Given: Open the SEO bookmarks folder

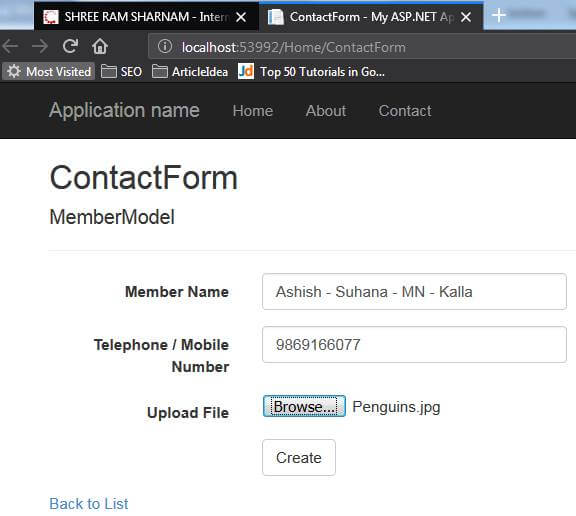Looking at the screenshot, I should [x=122, y=71].
